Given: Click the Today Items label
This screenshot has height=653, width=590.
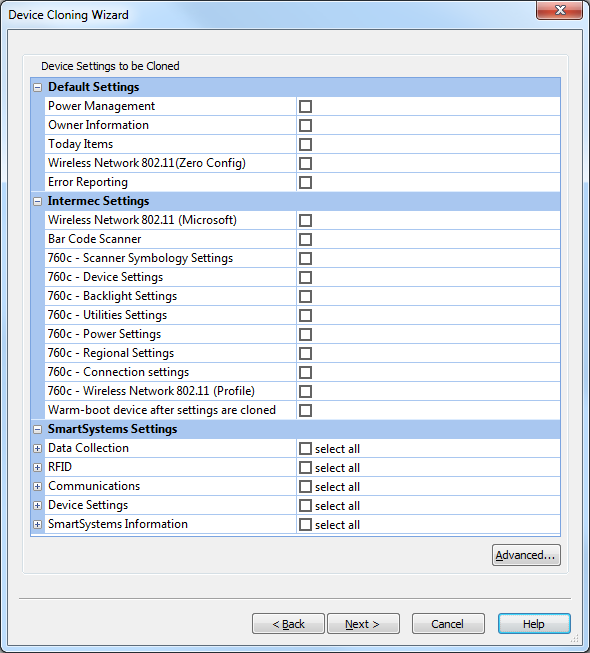Looking at the screenshot, I should (x=80, y=144).
